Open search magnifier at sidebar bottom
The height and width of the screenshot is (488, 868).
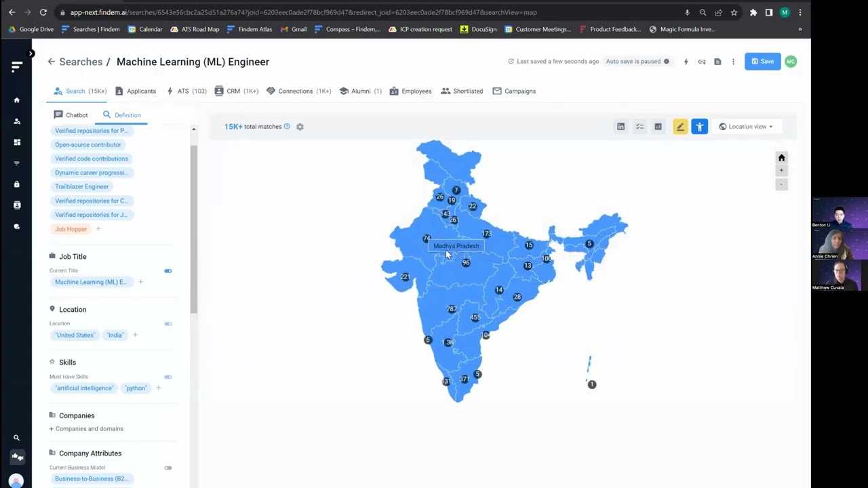click(x=17, y=438)
